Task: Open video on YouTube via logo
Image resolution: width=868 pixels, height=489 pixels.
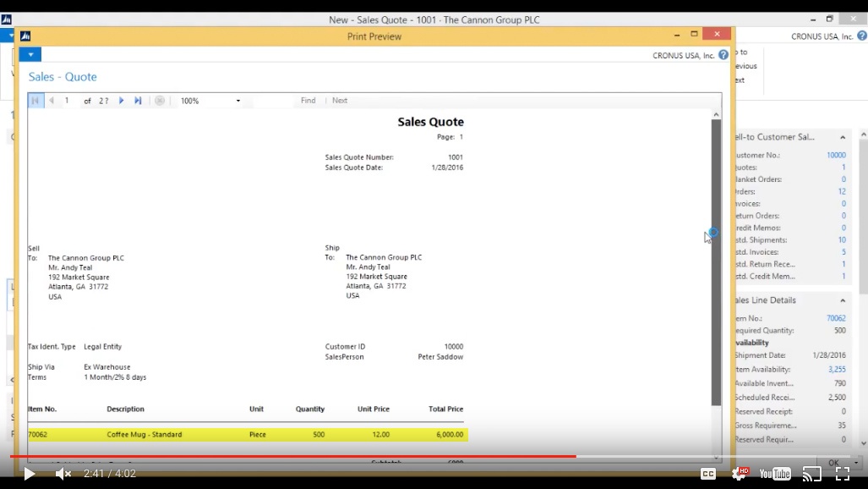Action: pyautogui.click(x=775, y=474)
